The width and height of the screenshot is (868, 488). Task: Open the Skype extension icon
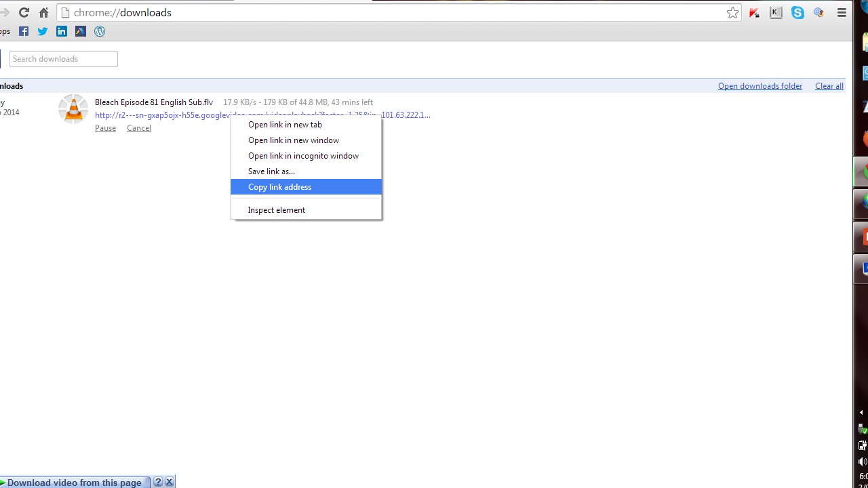797,13
